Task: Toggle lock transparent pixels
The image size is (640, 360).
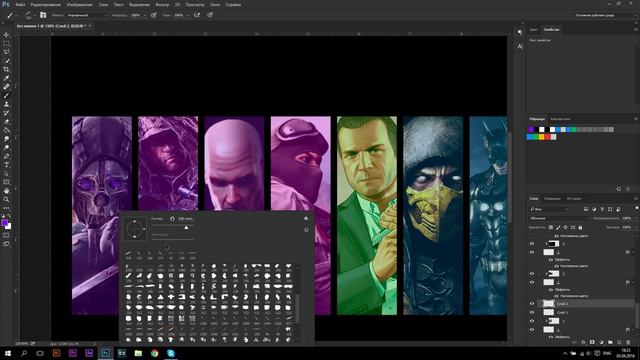Action: [551, 227]
